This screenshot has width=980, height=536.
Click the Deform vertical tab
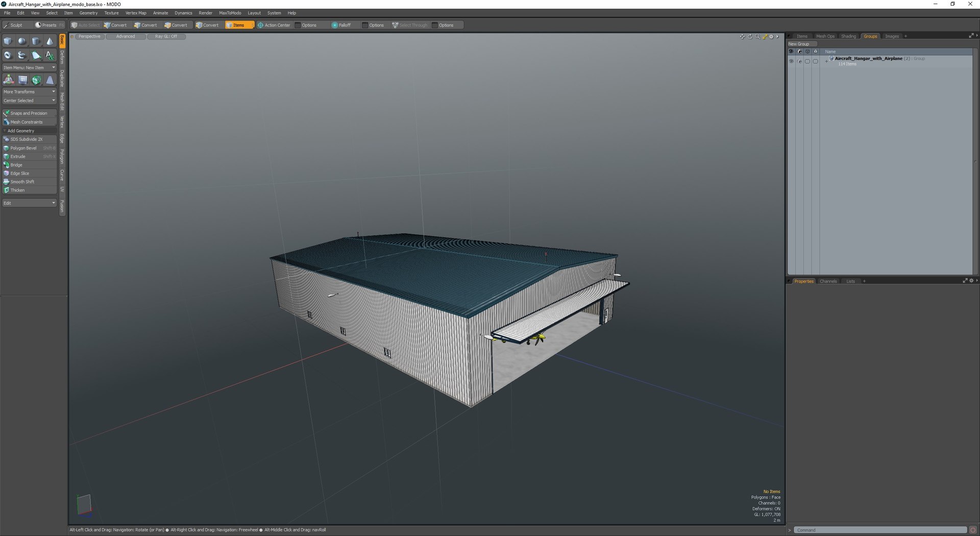(x=62, y=57)
